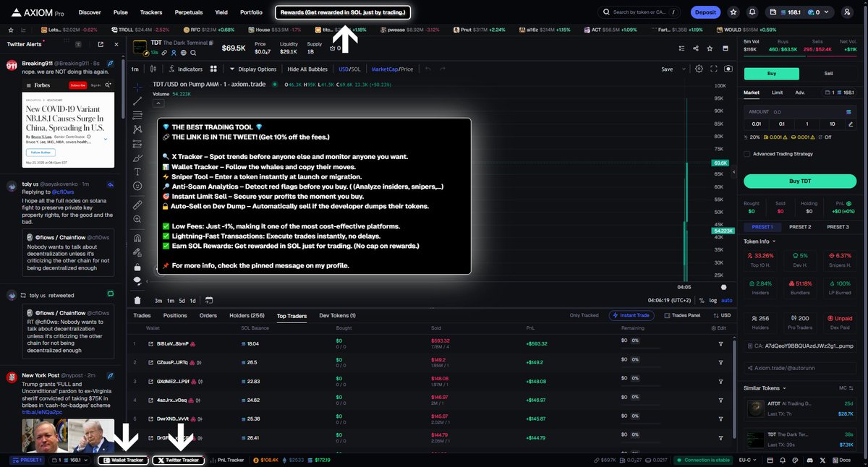Viewport: 868px width, 467px height.
Task: Expand Twitter Alerts panel pop-out icon
Action: tap(101, 44)
